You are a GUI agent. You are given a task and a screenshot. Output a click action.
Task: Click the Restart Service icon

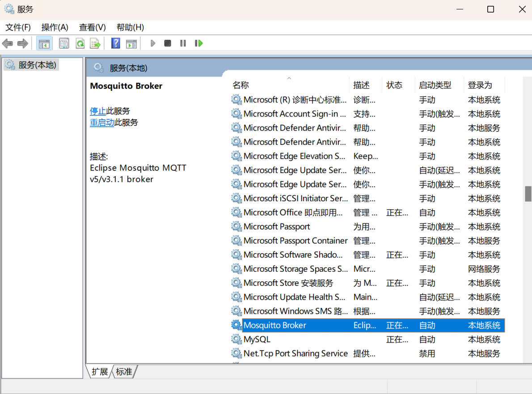pyautogui.click(x=198, y=43)
